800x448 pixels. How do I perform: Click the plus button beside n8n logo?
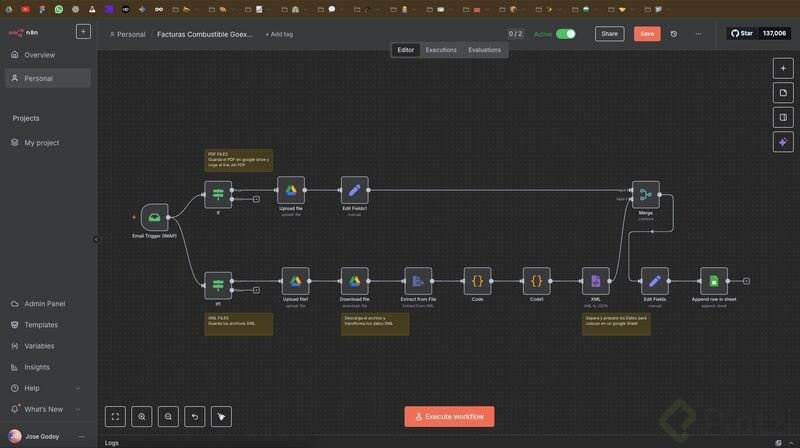83,32
